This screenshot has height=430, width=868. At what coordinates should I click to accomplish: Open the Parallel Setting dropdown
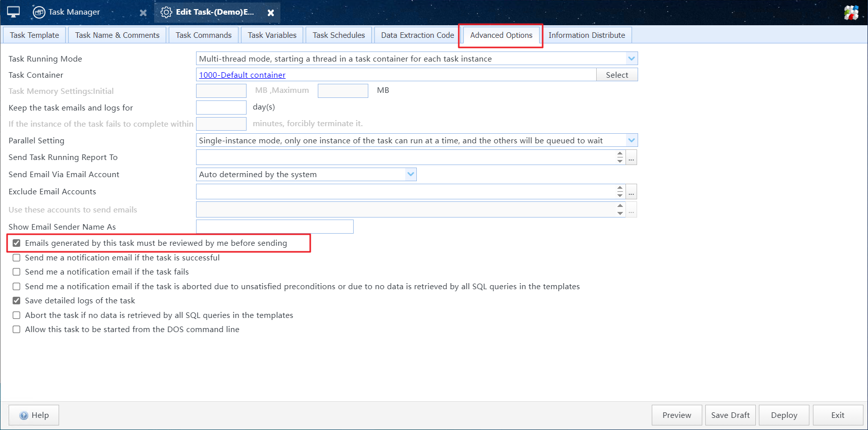click(x=631, y=140)
